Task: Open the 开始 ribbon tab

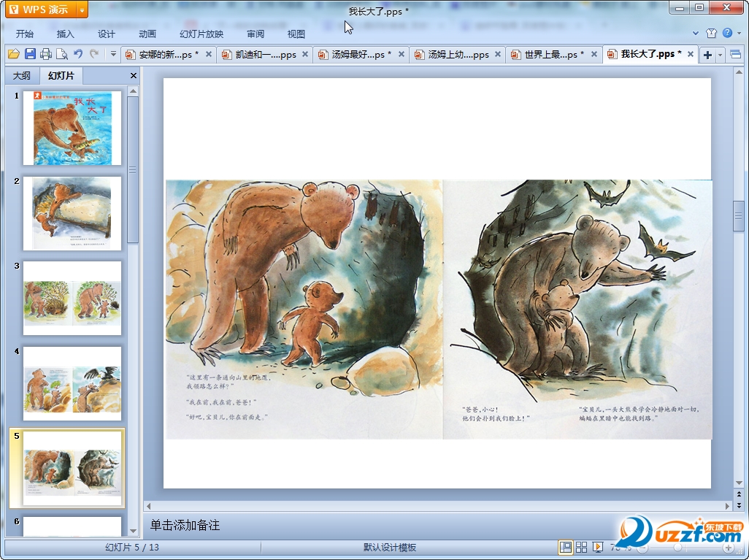Action: (x=24, y=34)
